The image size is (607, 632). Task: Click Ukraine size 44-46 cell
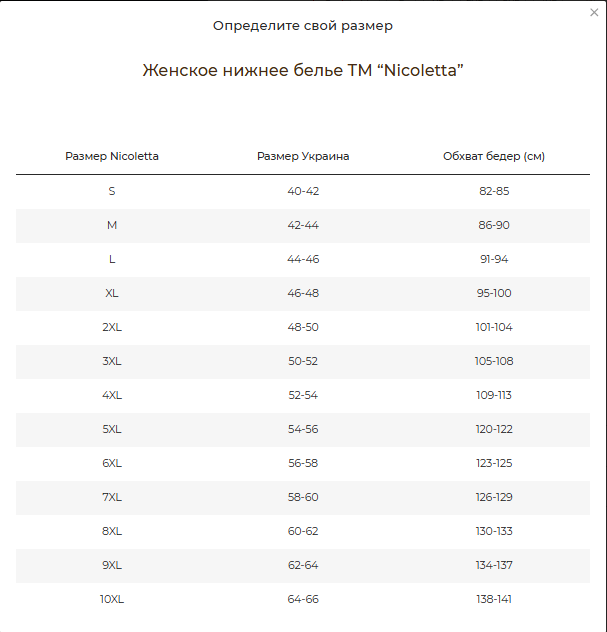303,259
